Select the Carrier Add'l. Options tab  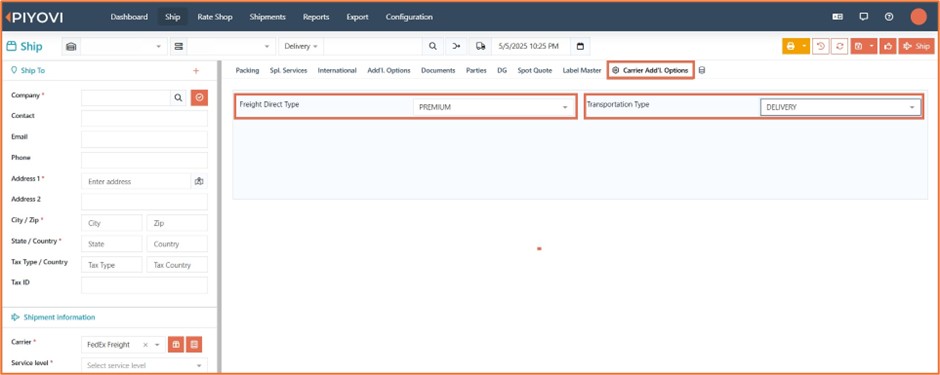pyautogui.click(x=650, y=70)
